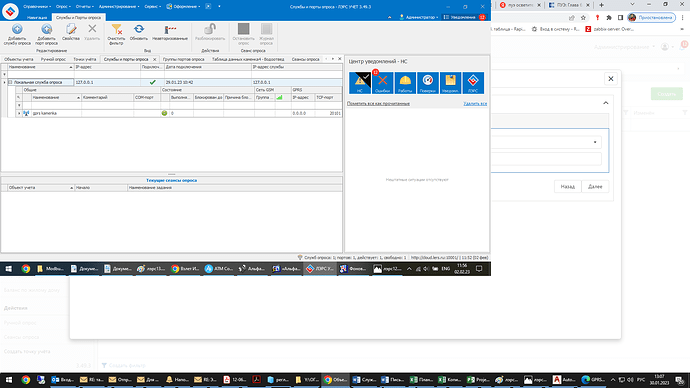Screen dimensions: 690x388
Task: Toggle the НС notifications filter tile
Action: click(360, 83)
